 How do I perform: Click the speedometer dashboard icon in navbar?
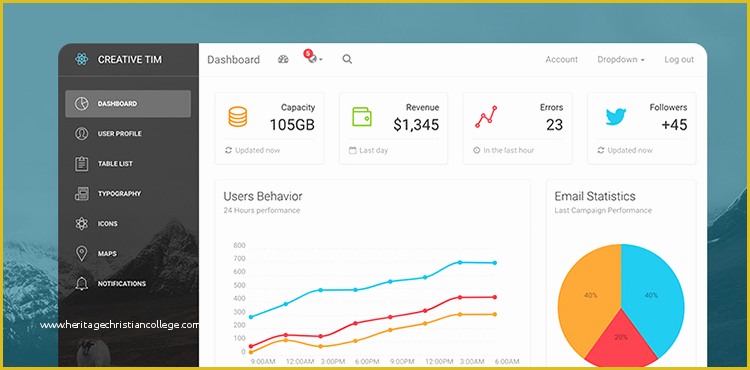pos(283,59)
